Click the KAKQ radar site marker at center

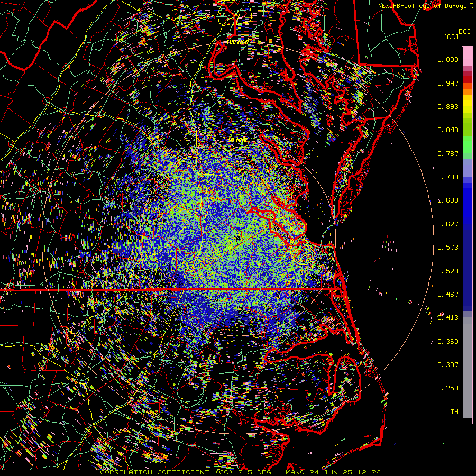point(238,238)
